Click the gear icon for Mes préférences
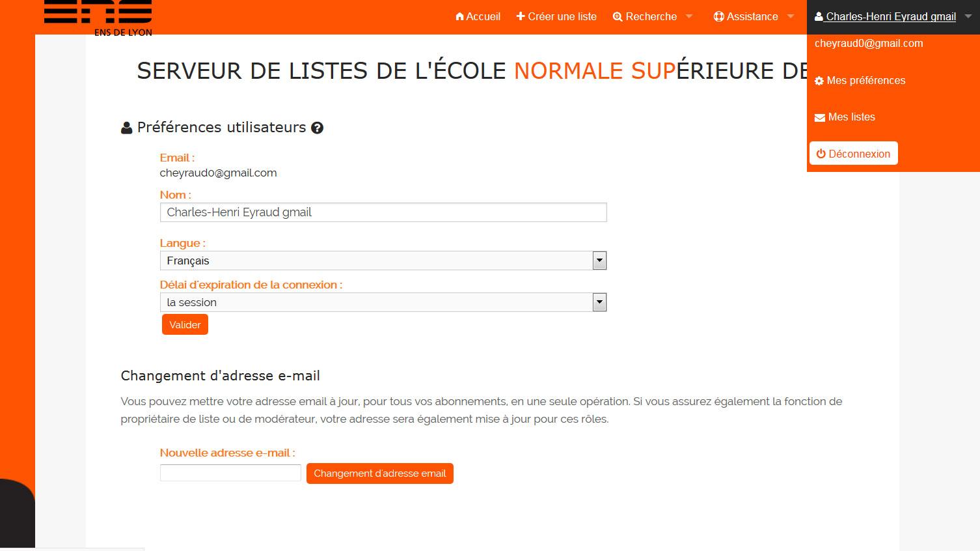This screenshot has width=980, height=551. pyautogui.click(x=819, y=81)
